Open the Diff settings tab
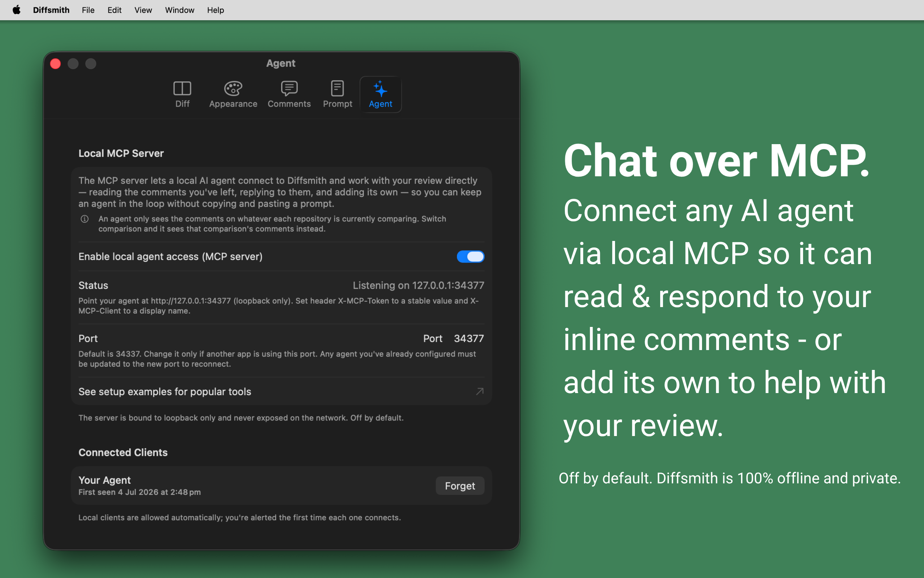Image resolution: width=924 pixels, height=578 pixels. click(182, 94)
